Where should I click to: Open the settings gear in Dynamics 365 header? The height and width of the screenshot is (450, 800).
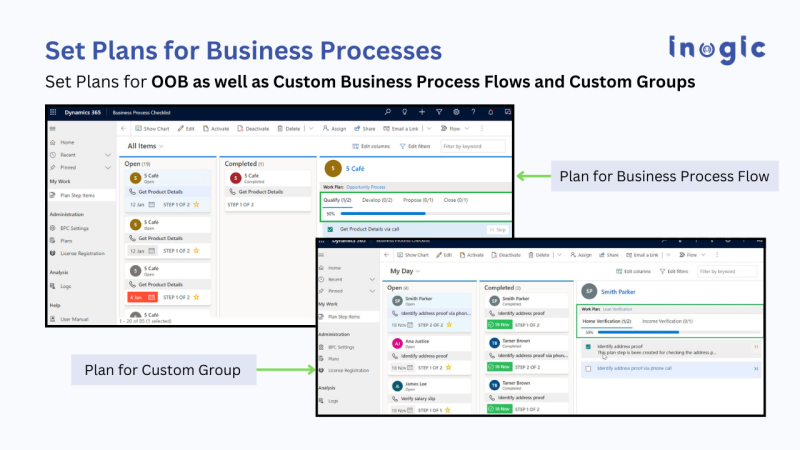456,112
